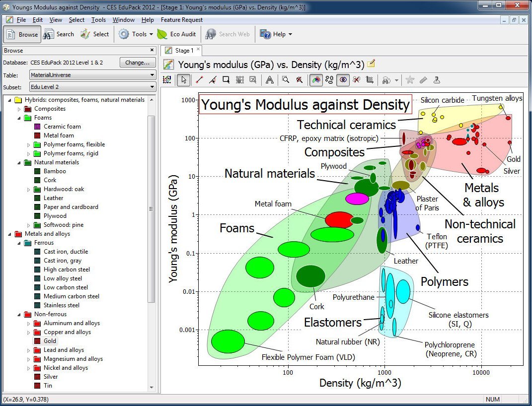Screen dimensions: 532x406
Task: Click the stamp icon at toolbar end
Action: [x=437, y=80]
